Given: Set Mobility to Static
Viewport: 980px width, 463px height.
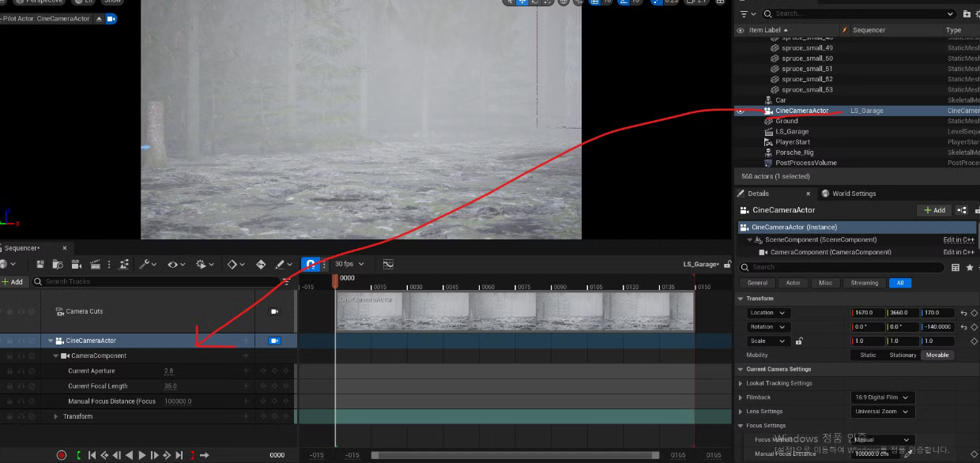Looking at the screenshot, I should 868,355.
